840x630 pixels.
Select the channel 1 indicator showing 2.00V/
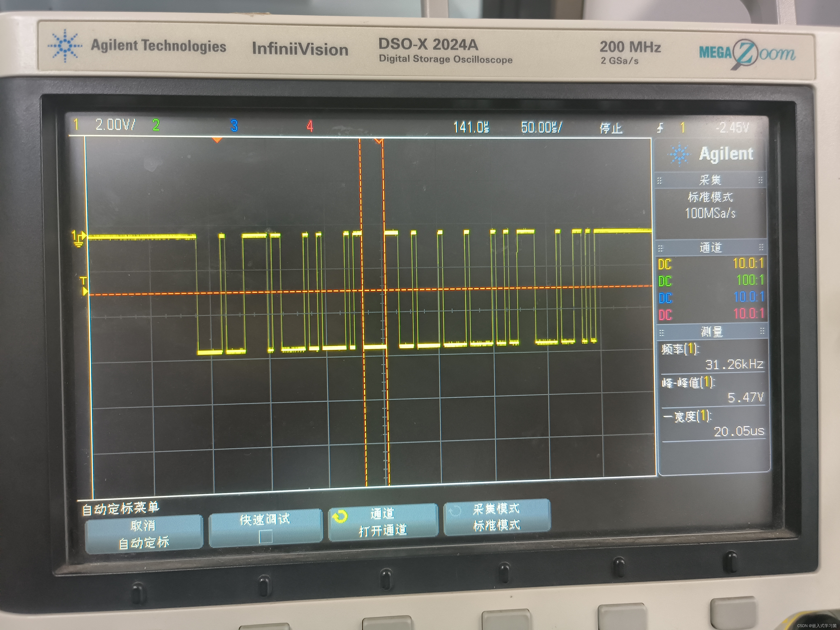(x=104, y=124)
